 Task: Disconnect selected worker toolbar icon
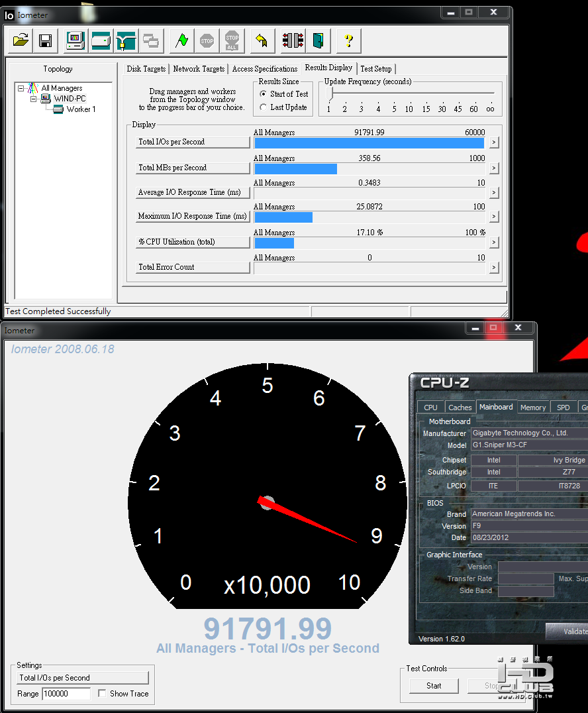pos(293,40)
